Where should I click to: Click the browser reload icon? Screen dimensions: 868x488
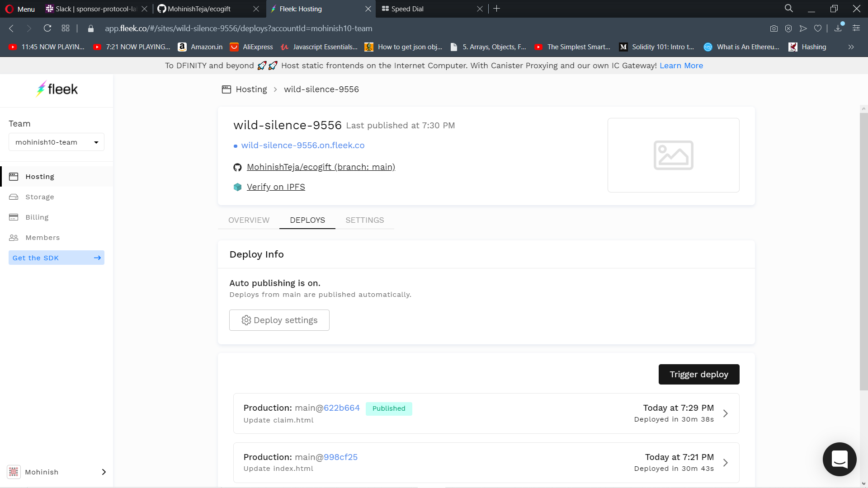[x=47, y=28]
